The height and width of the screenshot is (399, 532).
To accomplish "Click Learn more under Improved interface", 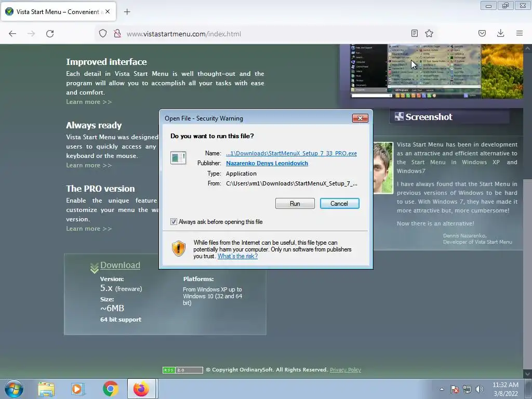I will [x=89, y=102].
